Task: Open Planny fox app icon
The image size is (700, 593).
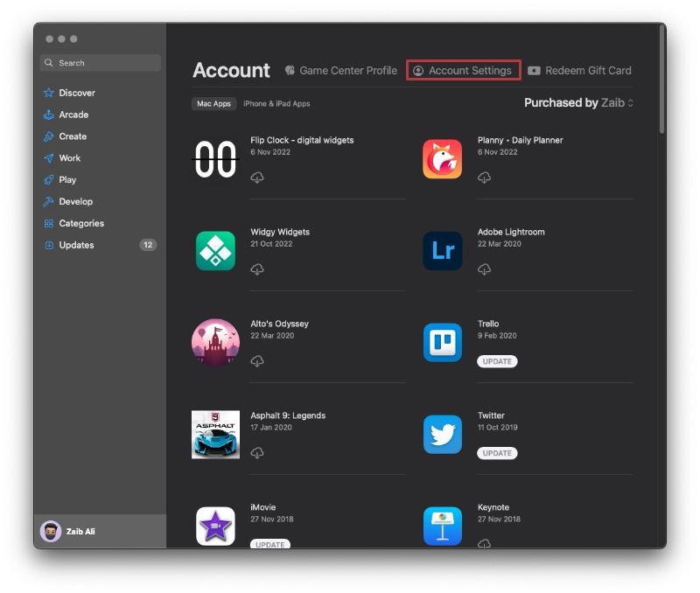Action: coord(443,159)
